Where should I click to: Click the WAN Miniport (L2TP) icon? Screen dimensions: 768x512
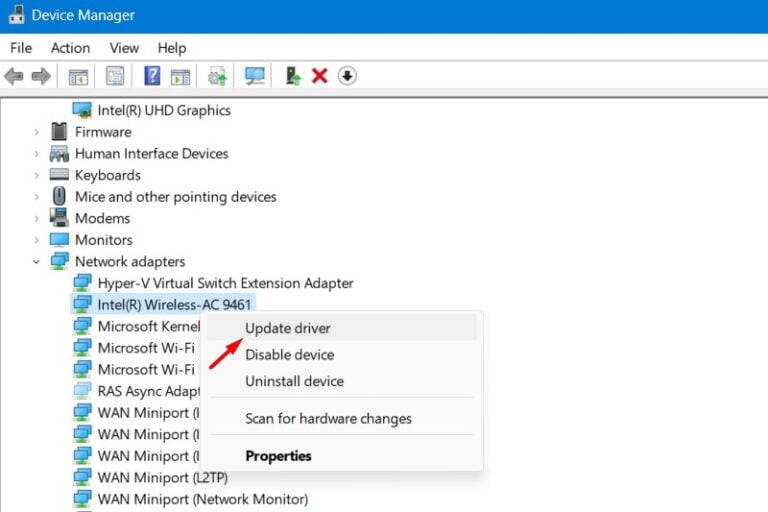click(82, 477)
